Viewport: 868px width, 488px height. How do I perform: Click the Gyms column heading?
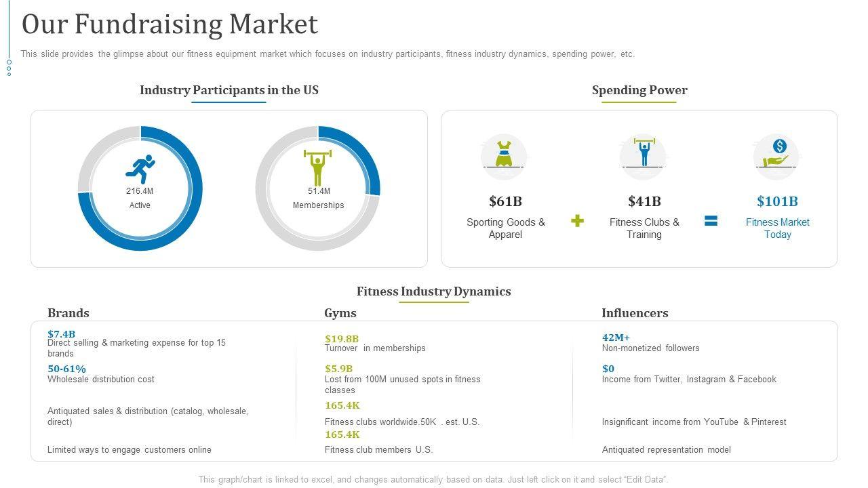pos(340,313)
